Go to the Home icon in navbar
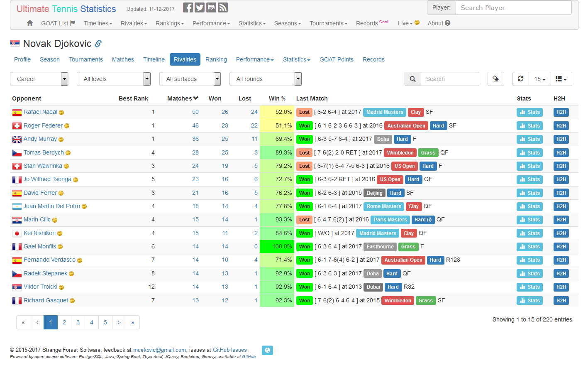 (x=30, y=23)
